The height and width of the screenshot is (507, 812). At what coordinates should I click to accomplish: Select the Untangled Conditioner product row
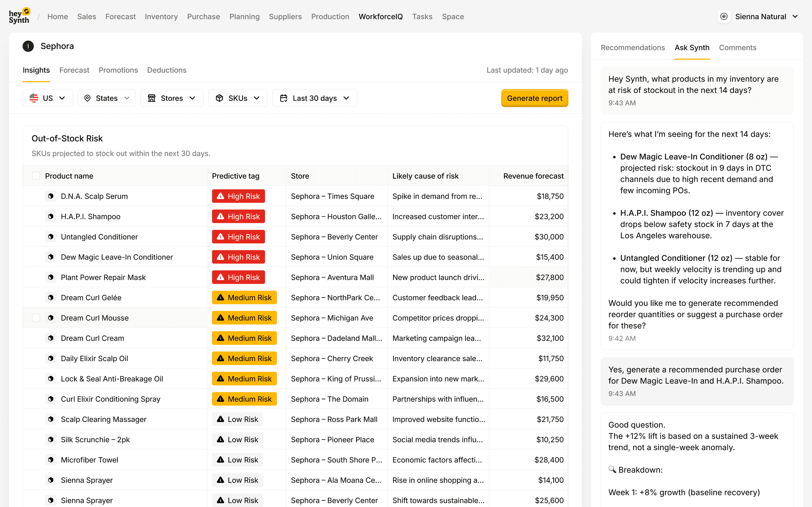pyautogui.click(x=99, y=237)
